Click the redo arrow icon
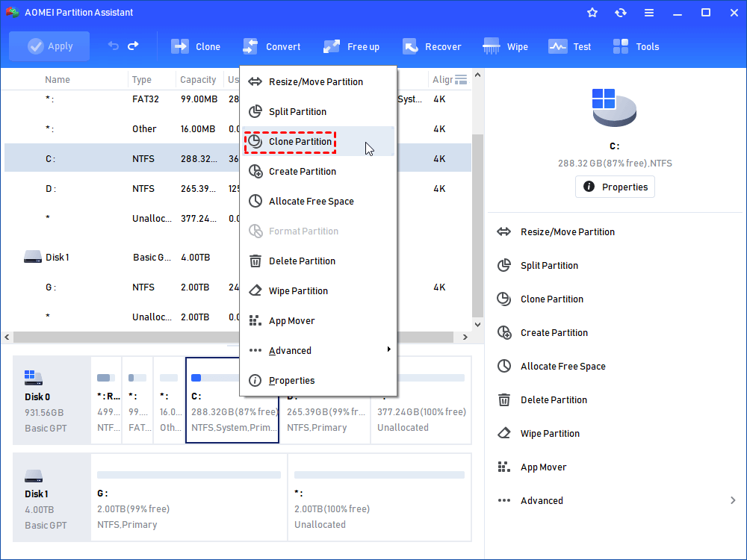This screenshot has width=747, height=560. 134,46
